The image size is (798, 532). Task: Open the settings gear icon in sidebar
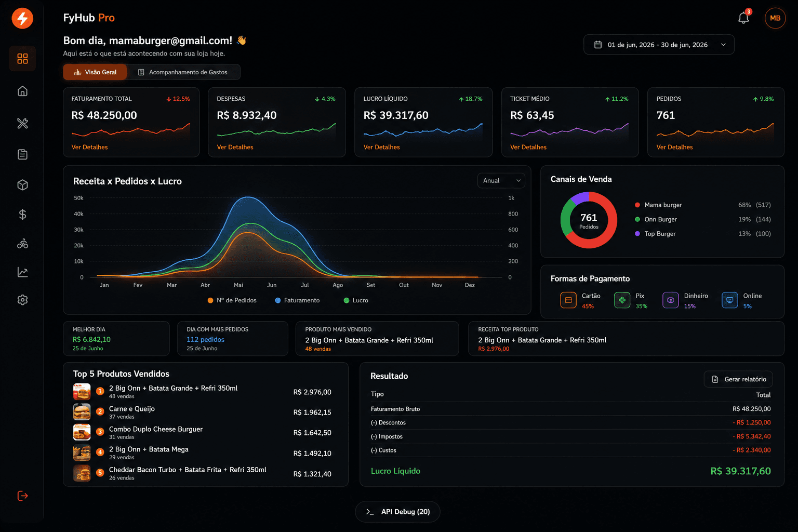(x=22, y=300)
